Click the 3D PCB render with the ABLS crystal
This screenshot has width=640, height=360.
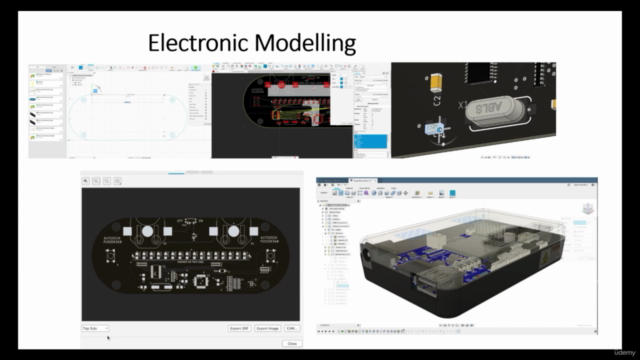click(x=473, y=110)
